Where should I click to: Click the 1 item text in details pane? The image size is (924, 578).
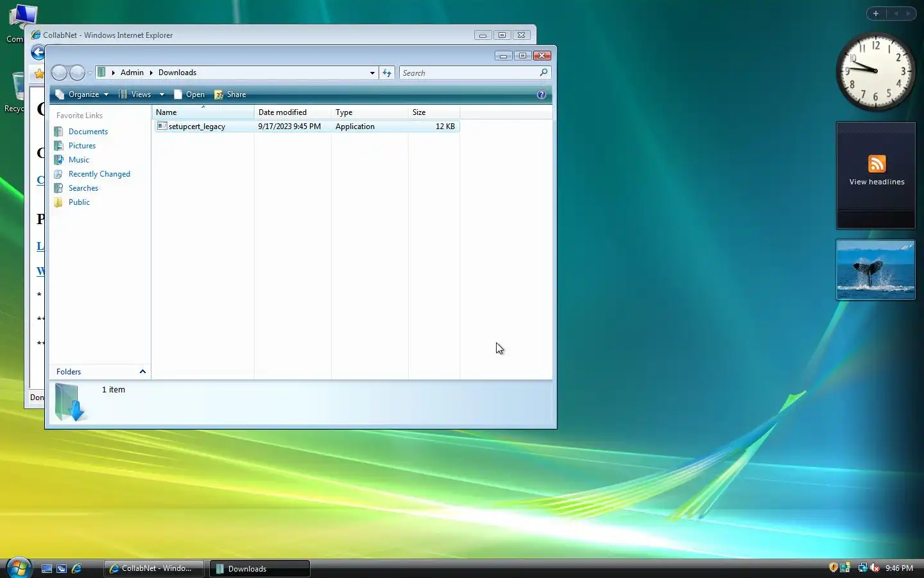114,390
